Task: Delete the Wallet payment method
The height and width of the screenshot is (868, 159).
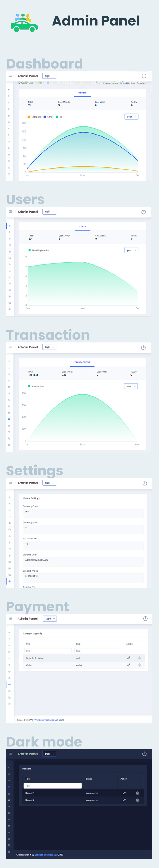Action: tap(140, 665)
